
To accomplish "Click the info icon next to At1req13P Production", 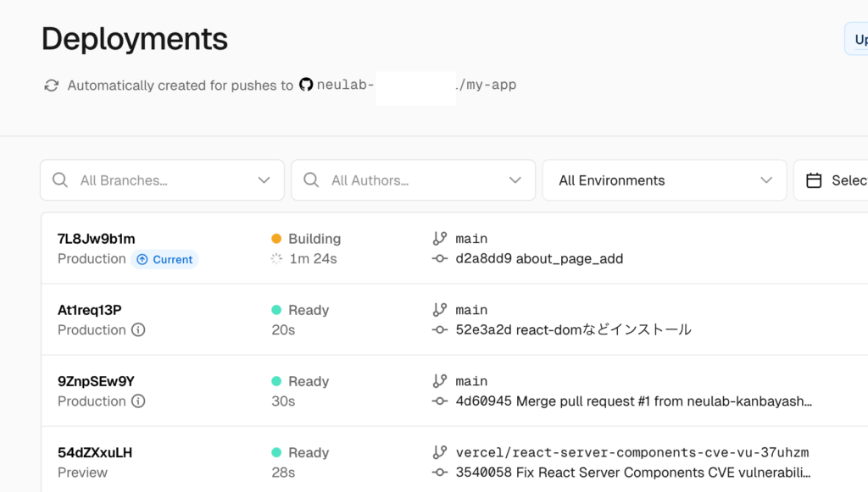I will click(138, 330).
